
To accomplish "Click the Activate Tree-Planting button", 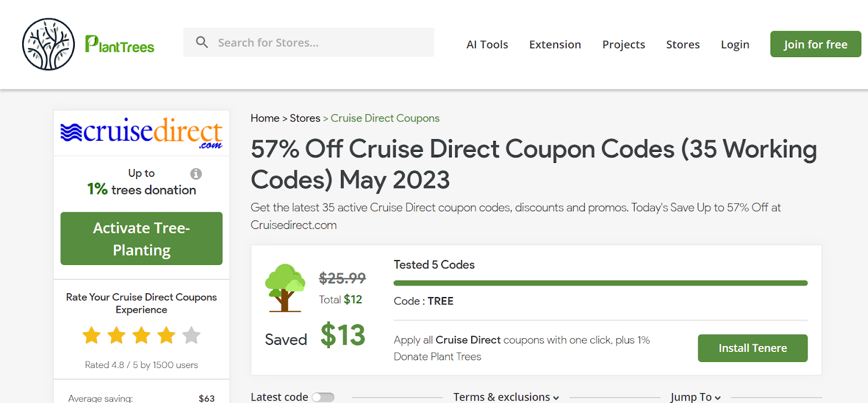I will 141,238.
